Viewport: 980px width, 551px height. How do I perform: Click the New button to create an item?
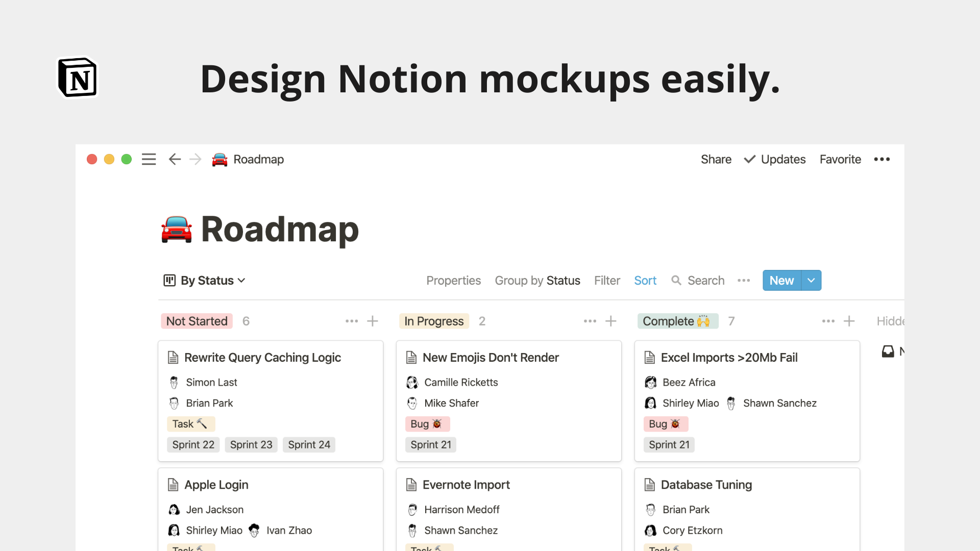click(781, 280)
